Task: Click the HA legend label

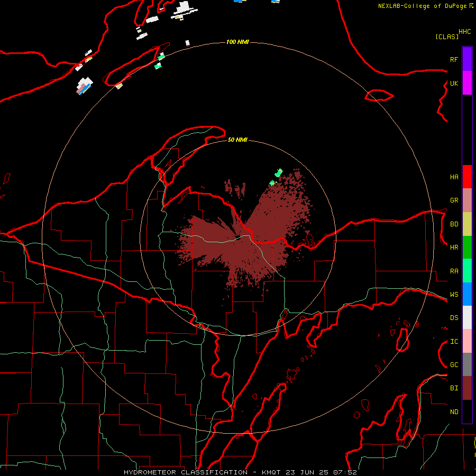Action: tap(454, 177)
